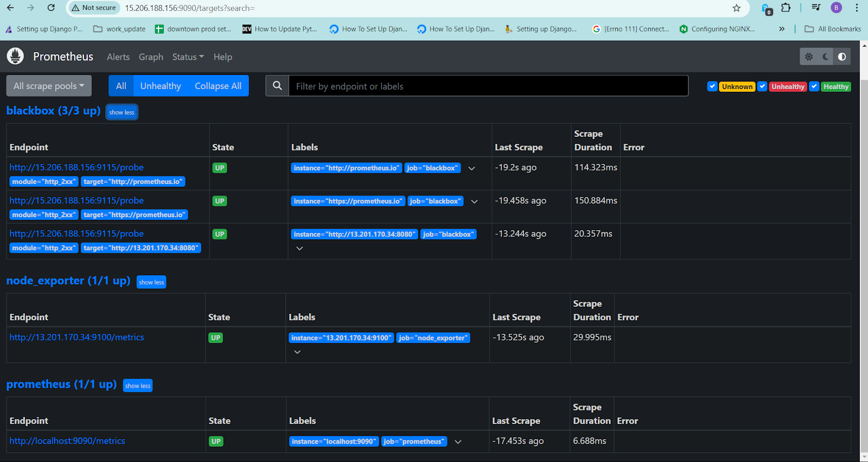This screenshot has width=868, height=462.
Task: Collapse node_exporter pool with show less
Action: pos(151,282)
